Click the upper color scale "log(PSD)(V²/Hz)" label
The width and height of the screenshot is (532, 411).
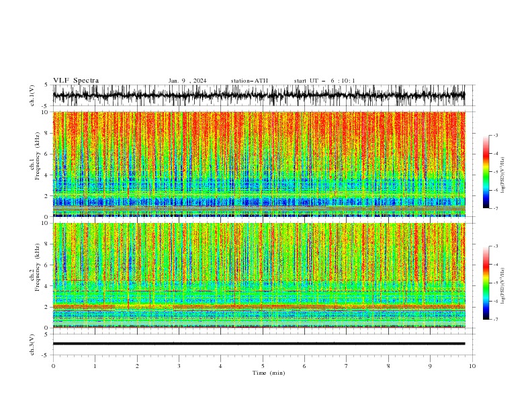503,175
